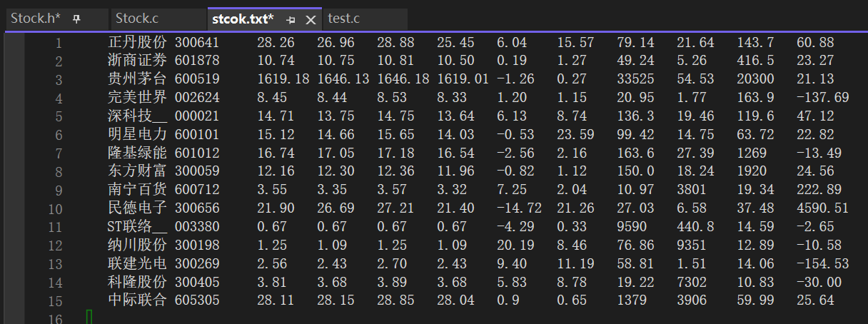Click the value 23.59
Screen dimensions: 868x324
[x=576, y=135]
